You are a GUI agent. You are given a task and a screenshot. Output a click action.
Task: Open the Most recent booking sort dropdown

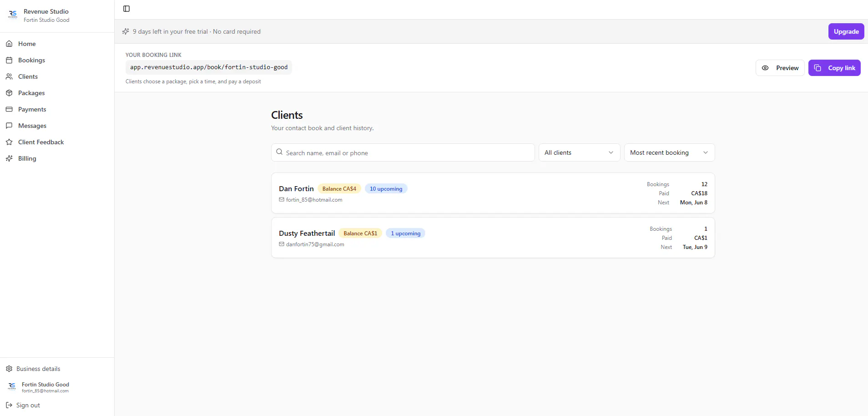point(669,152)
